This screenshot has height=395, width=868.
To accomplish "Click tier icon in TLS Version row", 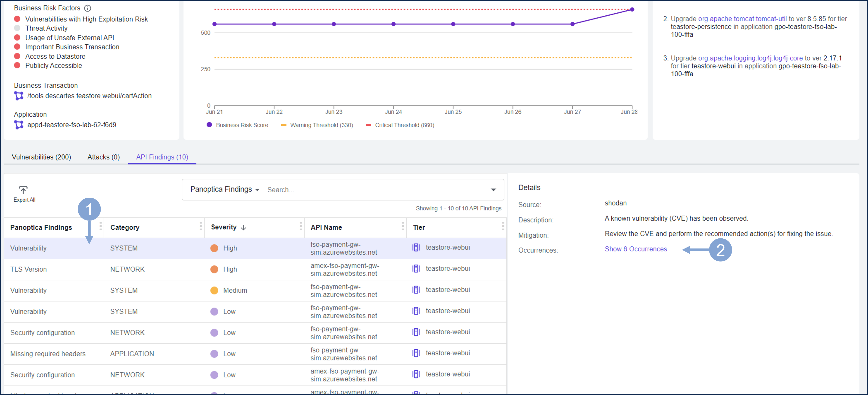I will tap(416, 269).
